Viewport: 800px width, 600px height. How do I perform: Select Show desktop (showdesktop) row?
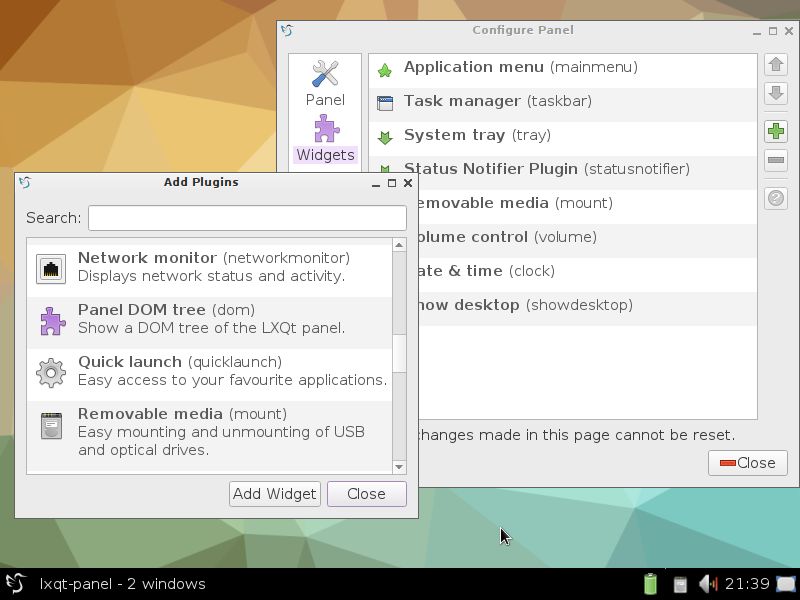click(587, 309)
